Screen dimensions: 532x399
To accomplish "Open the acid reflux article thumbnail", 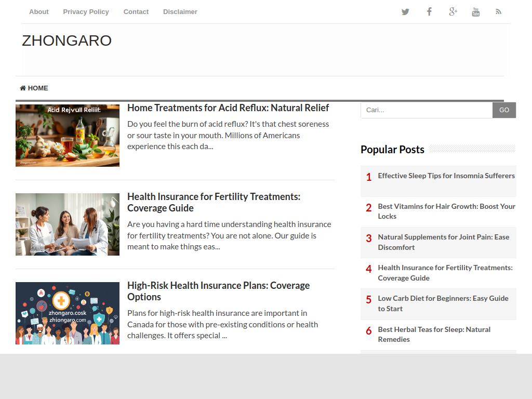I will coord(68,136).
